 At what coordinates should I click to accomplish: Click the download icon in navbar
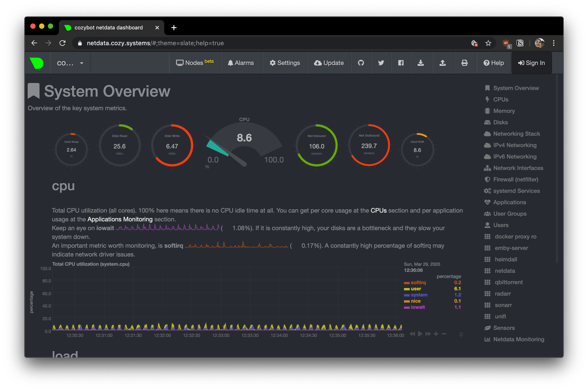[x=420, y=62]
